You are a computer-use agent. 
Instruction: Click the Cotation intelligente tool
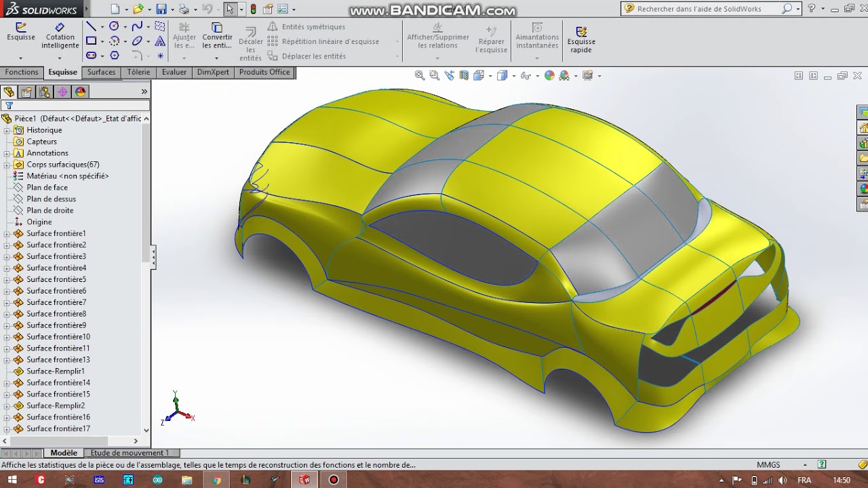[x=60, y=35]
